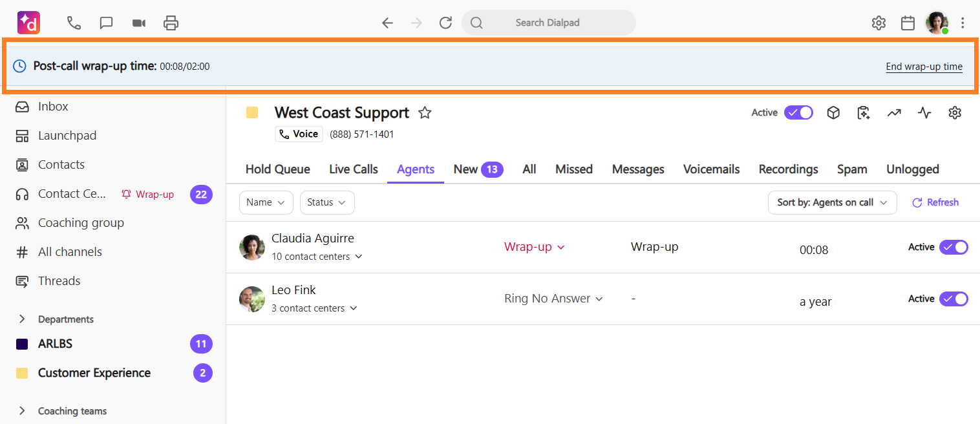Open the Messages tab
The image size is (980, 424).
638,169
